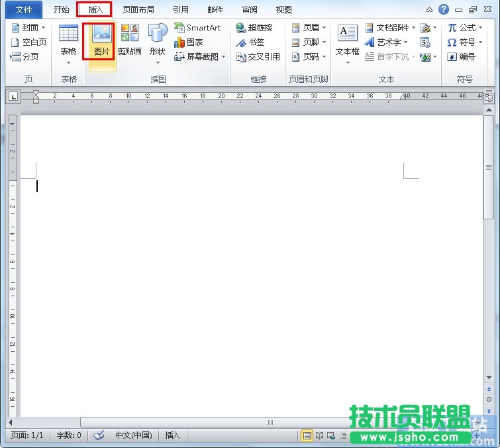Open the 文本框 (Text Box) gallery

[x=347, y=43]
